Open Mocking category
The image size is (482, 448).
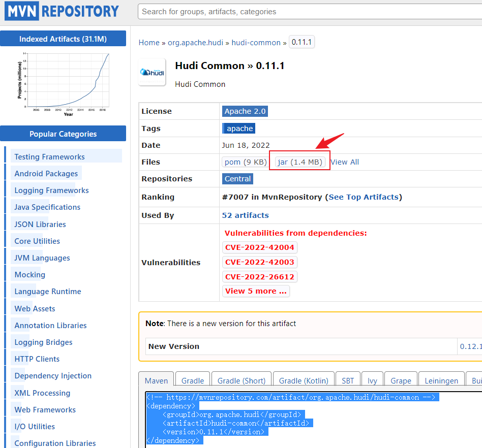point(30,275)
